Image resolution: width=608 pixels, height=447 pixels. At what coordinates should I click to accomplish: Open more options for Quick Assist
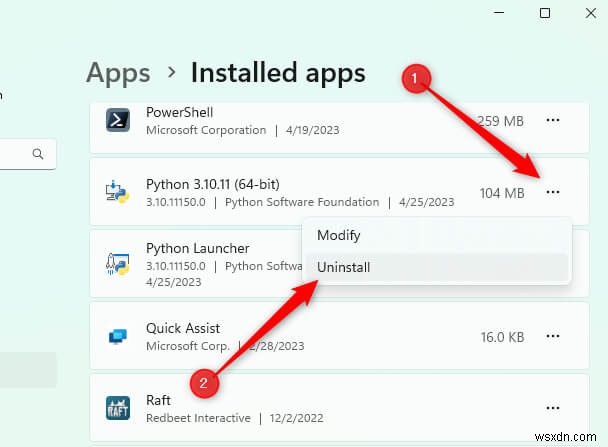(553, 336)
